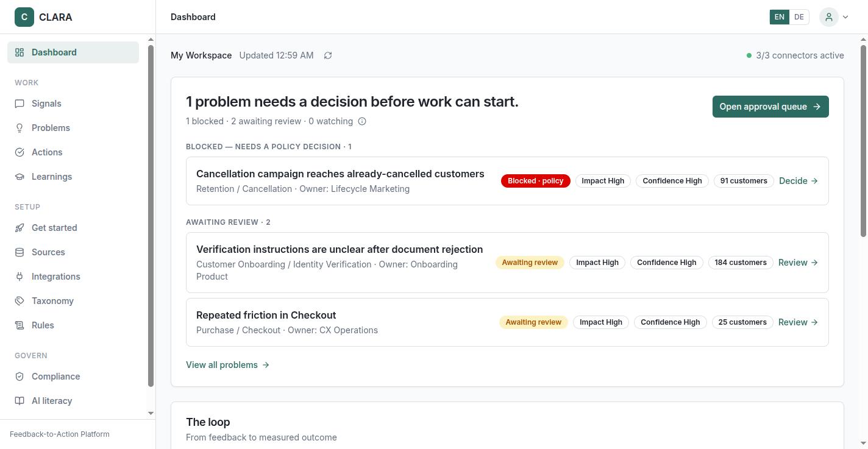Click Confidence High tag on Verification row
The height and width of the screenshot is (449, 868).
point(666,263)
